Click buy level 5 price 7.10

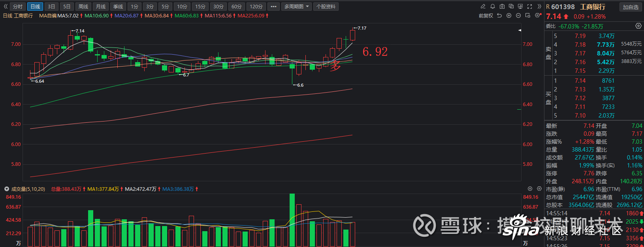[580, 116]
